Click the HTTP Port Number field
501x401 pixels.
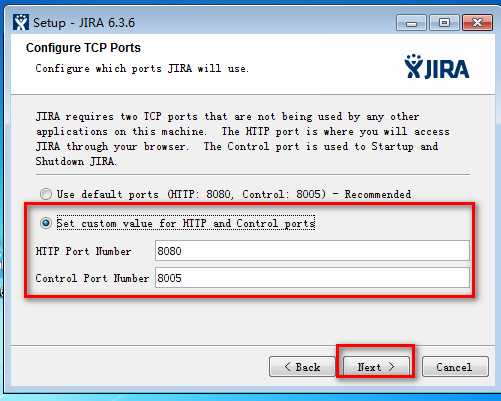tap(312, 251)
